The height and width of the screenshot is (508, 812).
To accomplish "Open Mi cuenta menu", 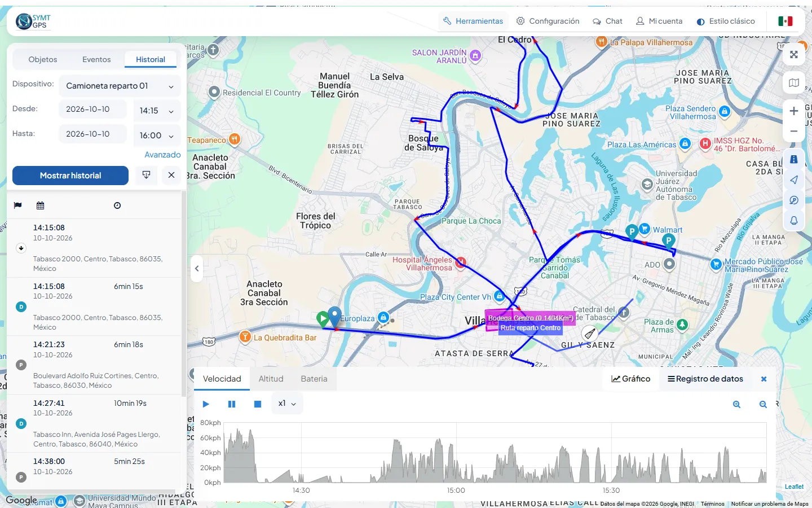I will coord(659,21).
